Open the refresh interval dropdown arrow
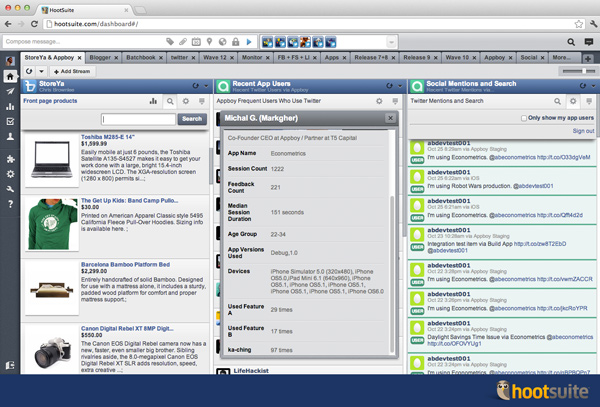Image resolution: width=600 pixels, height=407 pixels. pyautogui.click(x=41, y=71)
